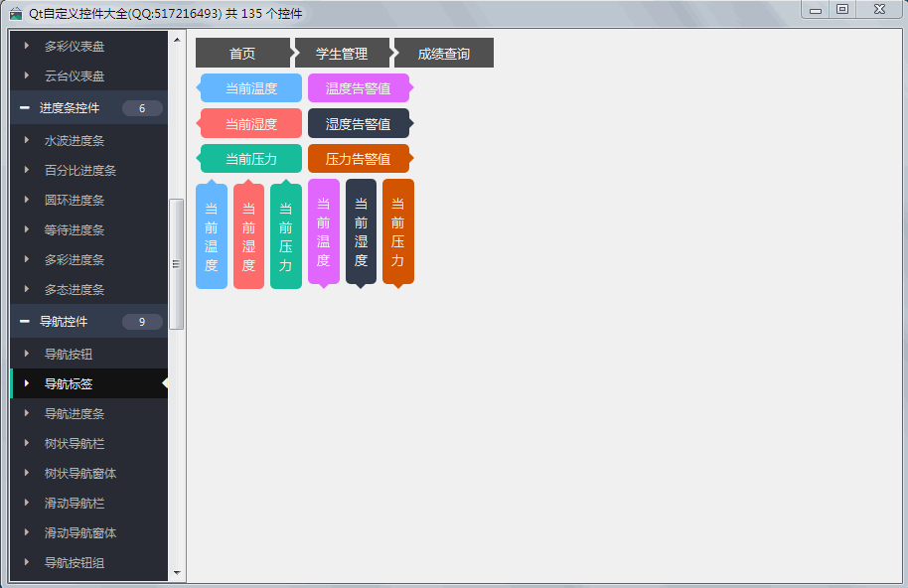908x588 pixels.
Task: Click the 6 count badge on 进度条控件
Action: tap(142, 108)
